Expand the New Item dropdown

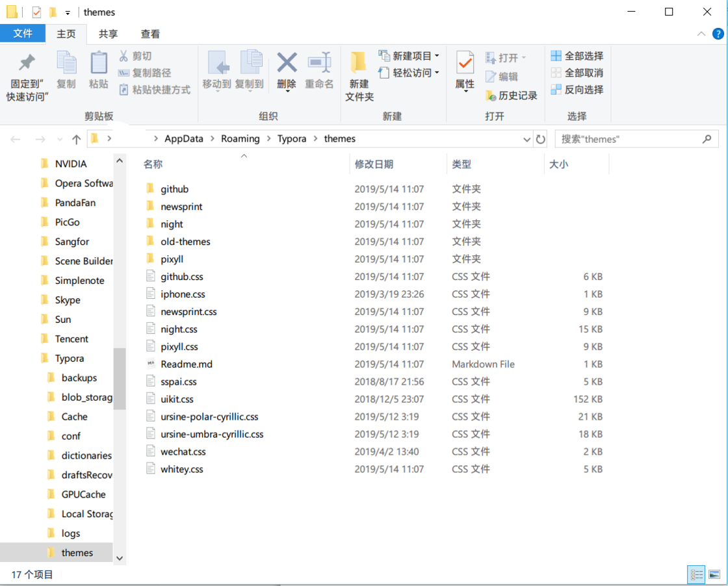[x=437, y=56]
